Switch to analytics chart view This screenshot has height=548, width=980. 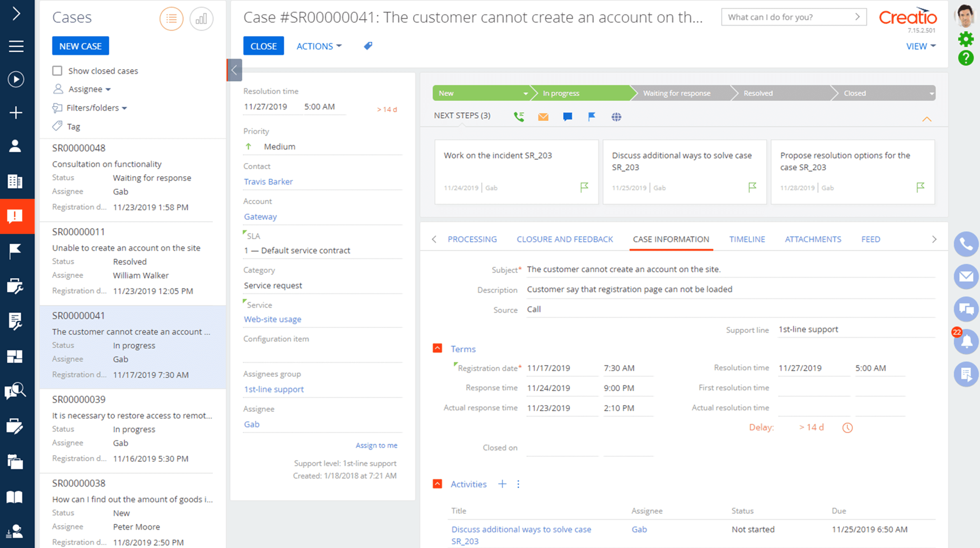point(201,18)
